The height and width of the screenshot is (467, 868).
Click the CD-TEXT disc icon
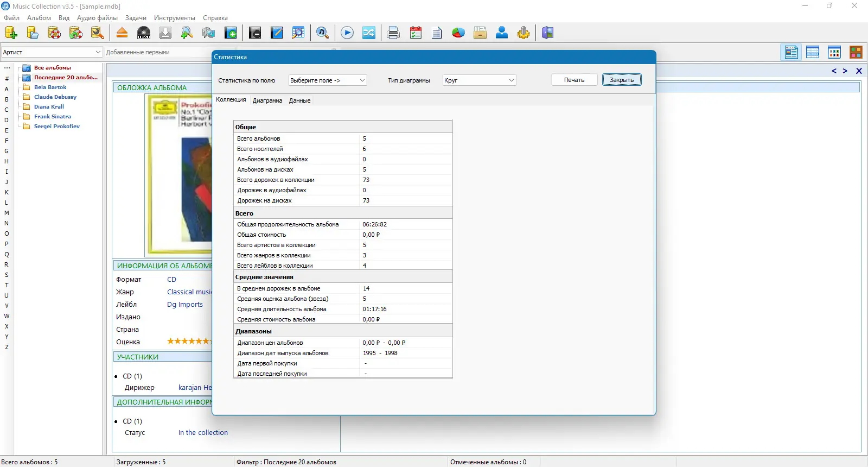pyautogui.click(x=144, y=33)
